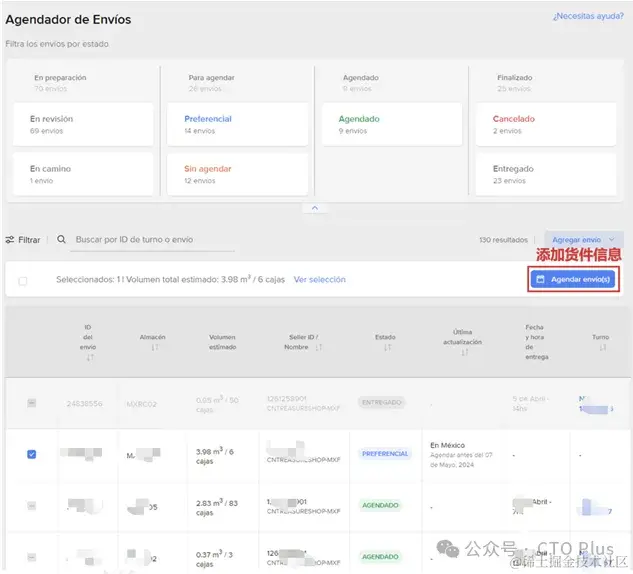Click the PREFERENCIAL status badge
This screenshot has width=633, height=574.
coord(385,454)
